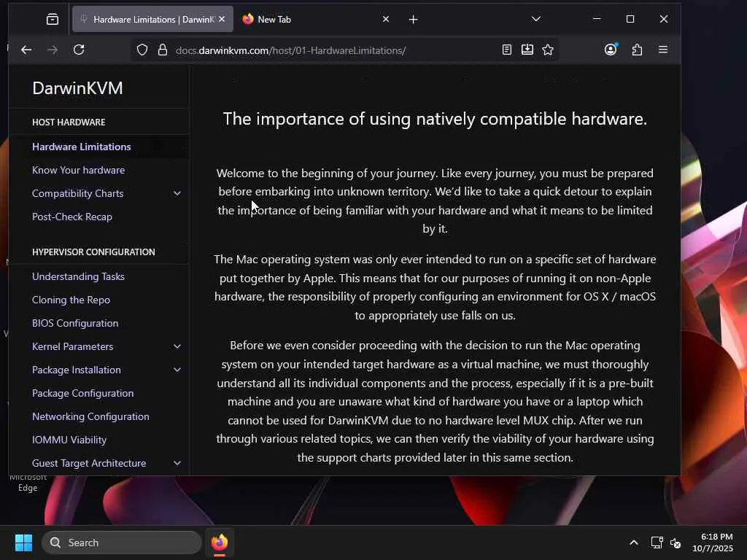Open tracking protection shield icon
This screenshot has width=747, height=560.
(x=142, y=50)
